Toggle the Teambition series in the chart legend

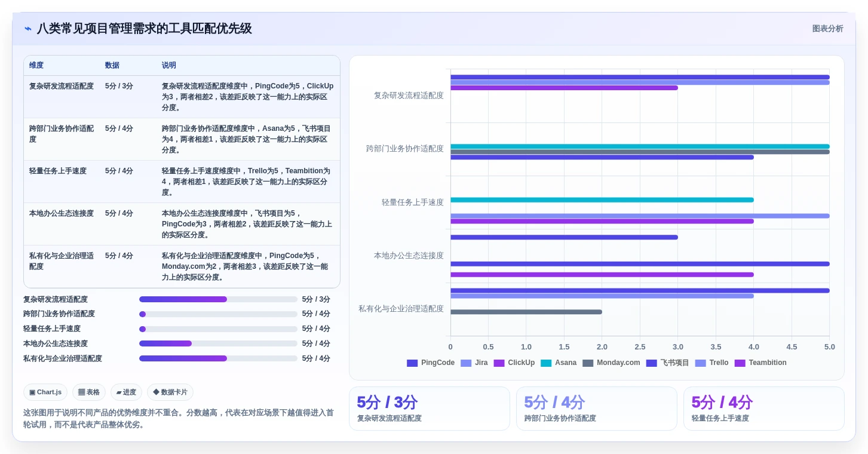pos(760,363)
